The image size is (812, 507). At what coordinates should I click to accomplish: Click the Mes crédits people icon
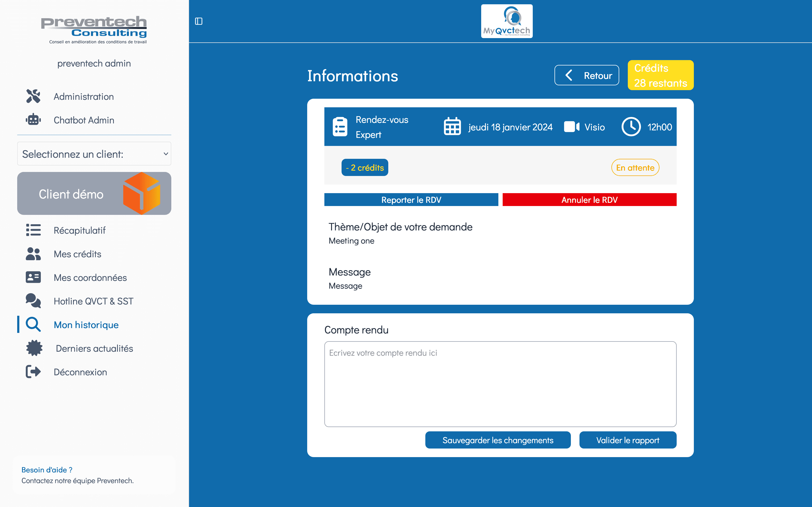[33, 254]
